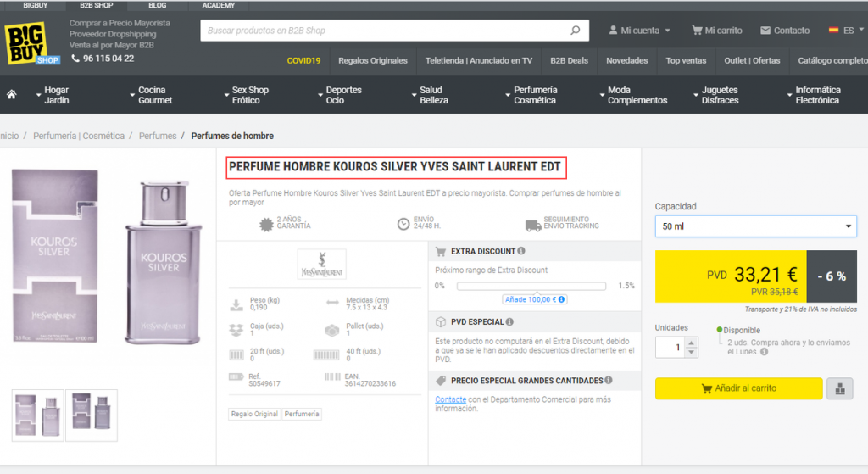Click info icon beside PVD Especial
The image size is (868, 474).
click(x=509, y=322)
